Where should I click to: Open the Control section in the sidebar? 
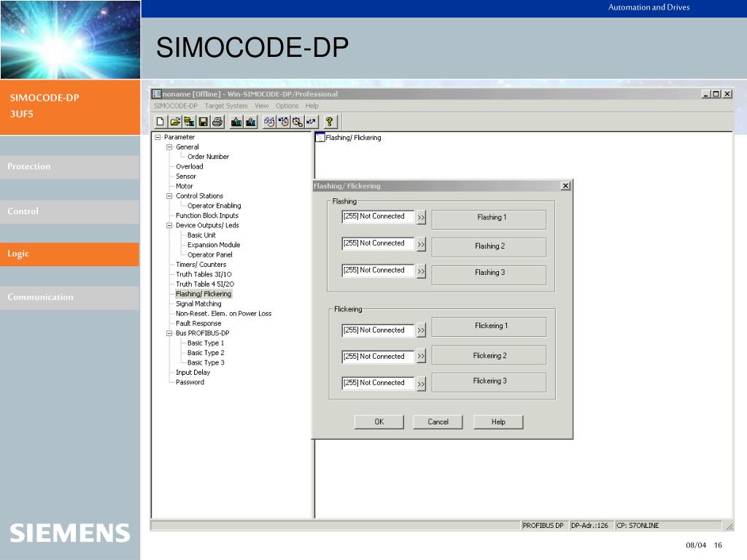(x=69, y=211)
